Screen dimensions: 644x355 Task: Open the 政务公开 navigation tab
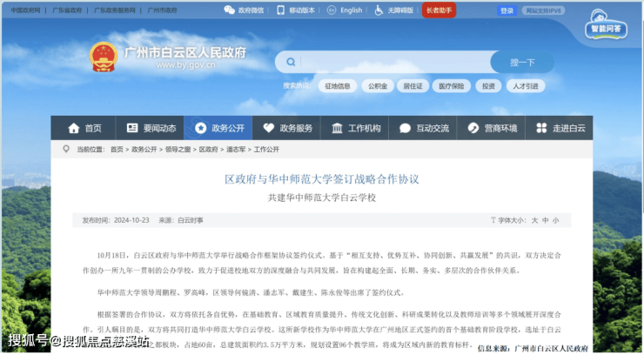(218, 128)
